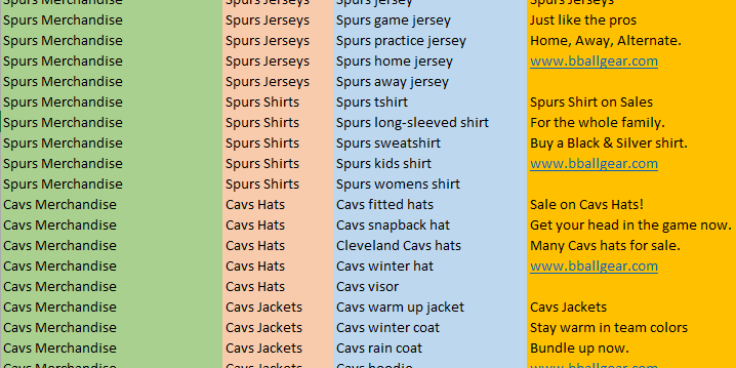Select the 'Cavs warm up jacket' cell
This screenshot has width=736, height=368.
430,307
